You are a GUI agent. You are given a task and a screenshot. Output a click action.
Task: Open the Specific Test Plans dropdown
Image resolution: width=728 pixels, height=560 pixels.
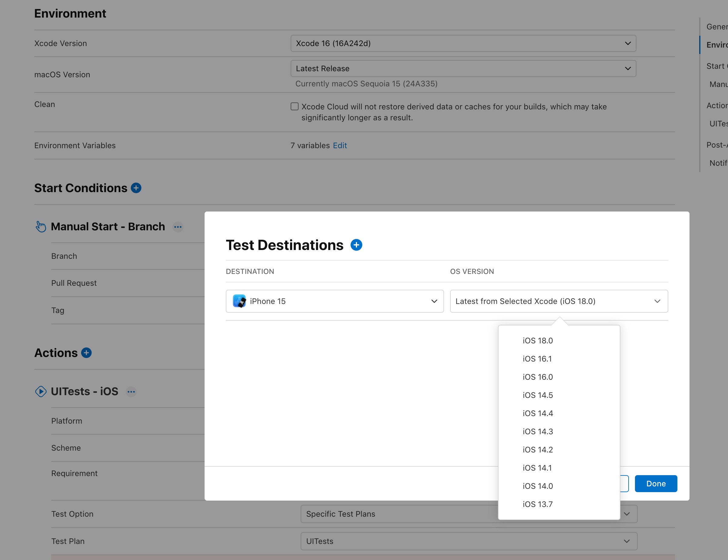pos(469,514)
